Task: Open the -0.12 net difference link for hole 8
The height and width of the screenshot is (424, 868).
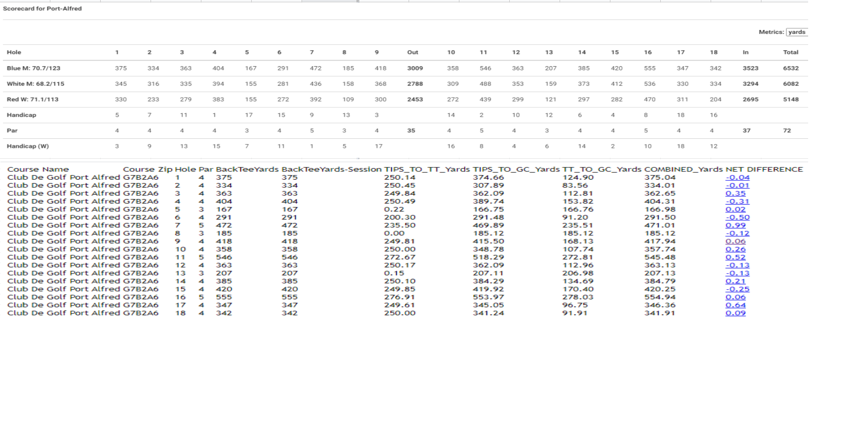Action: (737, 233)
